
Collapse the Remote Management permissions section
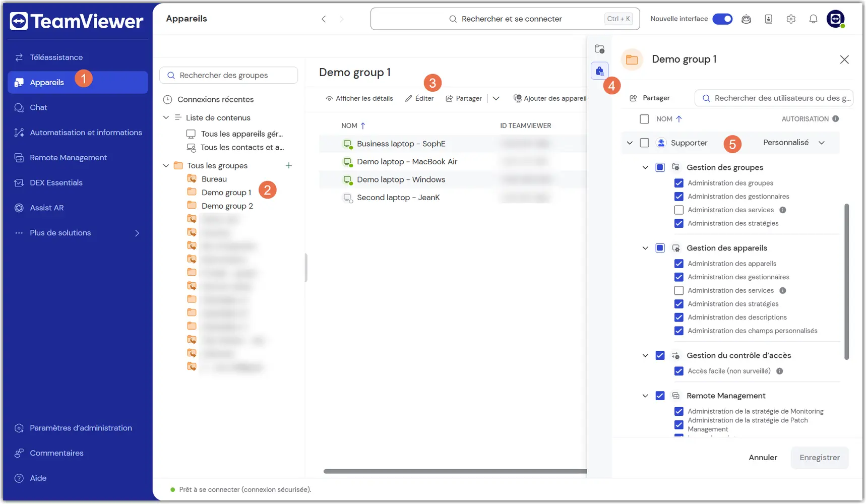[x=645, y=396]
